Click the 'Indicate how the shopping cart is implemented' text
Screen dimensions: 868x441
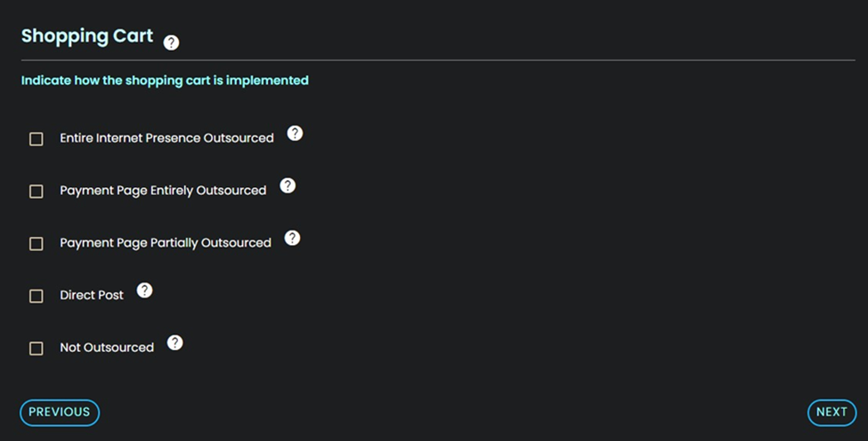(165, 81)
